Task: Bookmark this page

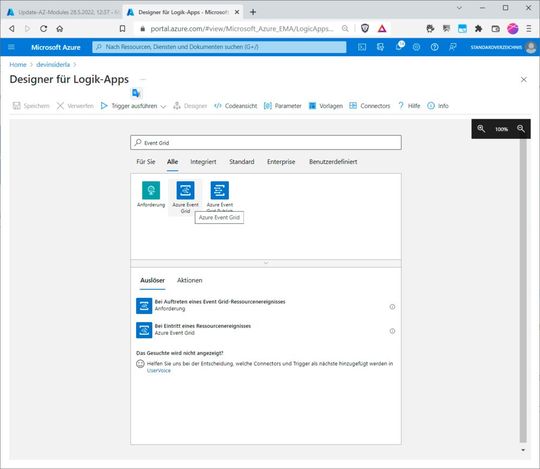Action: [122, 29]
